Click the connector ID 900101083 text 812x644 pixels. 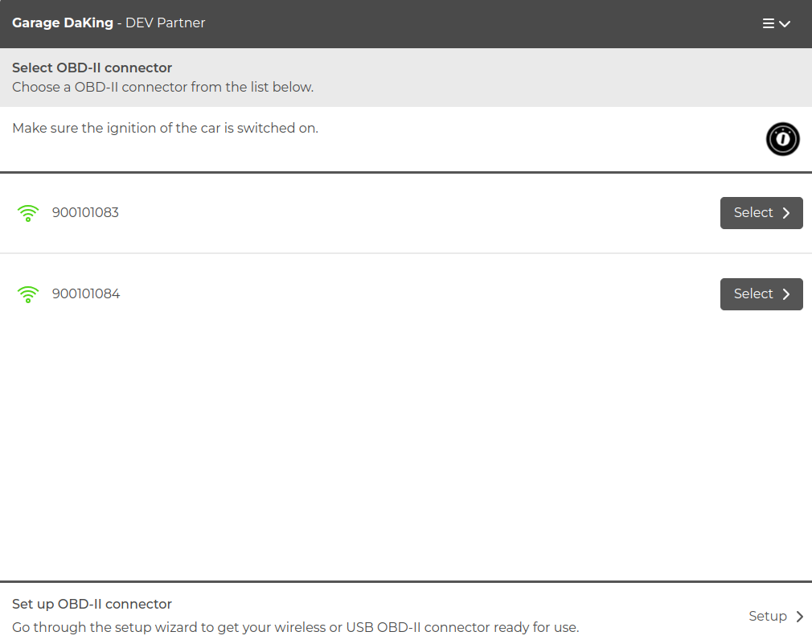[x=85, y=213]
